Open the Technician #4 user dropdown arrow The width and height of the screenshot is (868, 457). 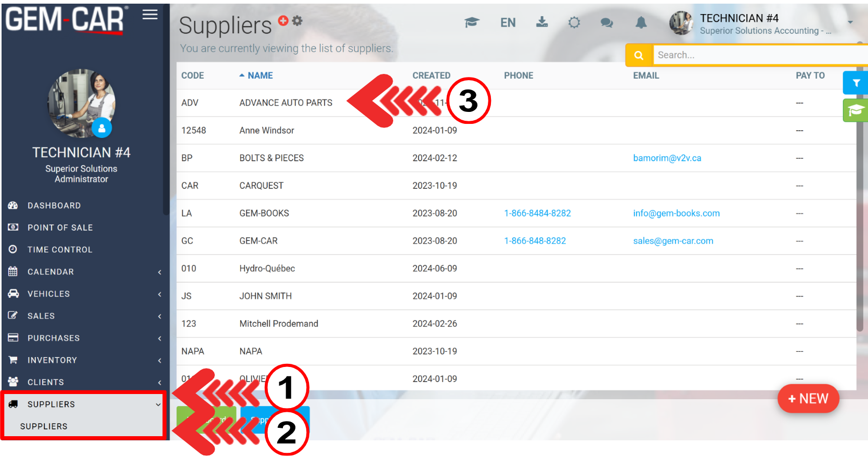coord(850,22)
